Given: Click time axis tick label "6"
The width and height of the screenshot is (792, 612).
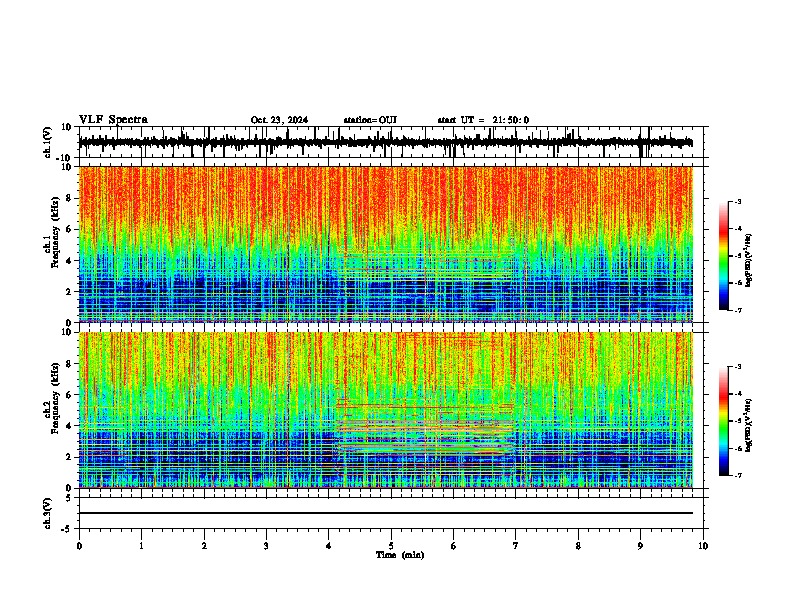Looking at the screenshot, I should pyautogui.click(x=454, y=546).
